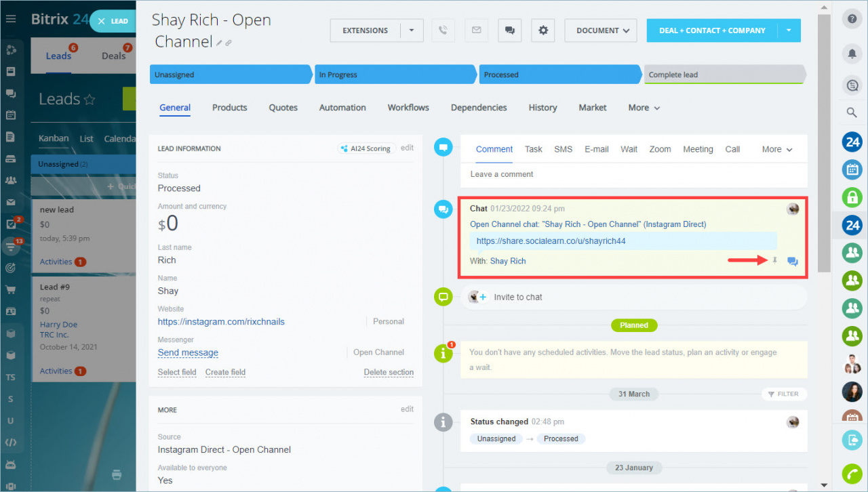Open the History tab

click(542, 108)
